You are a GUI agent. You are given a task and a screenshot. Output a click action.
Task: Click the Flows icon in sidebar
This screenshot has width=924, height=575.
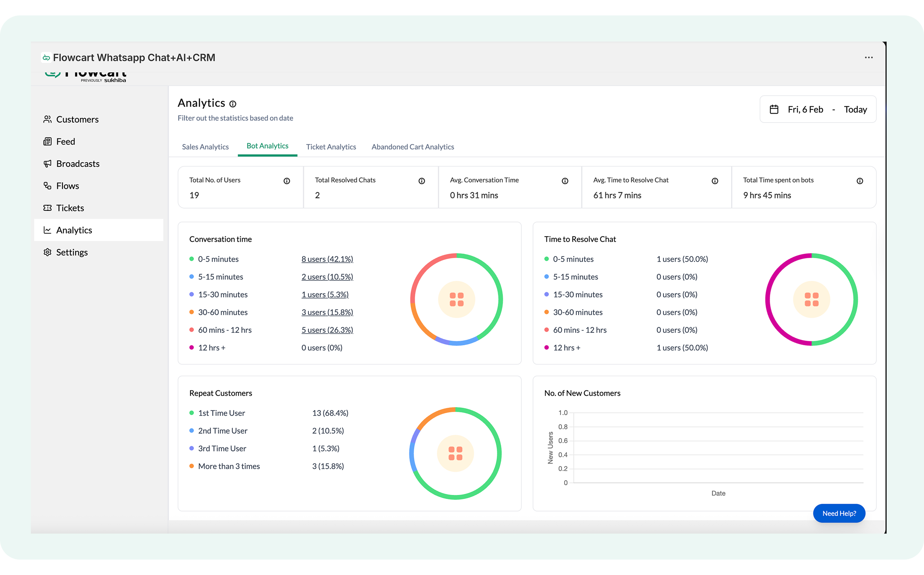[47, 186]
